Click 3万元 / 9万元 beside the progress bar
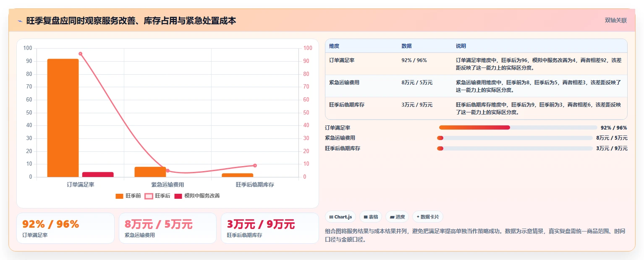 pyautogui.click(x=612, y=148)
